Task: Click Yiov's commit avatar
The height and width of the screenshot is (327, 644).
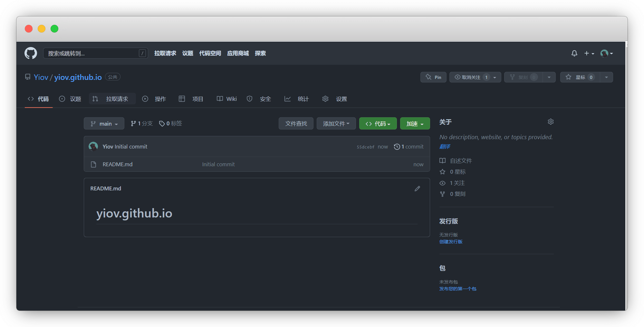Action: coord(93,147)
